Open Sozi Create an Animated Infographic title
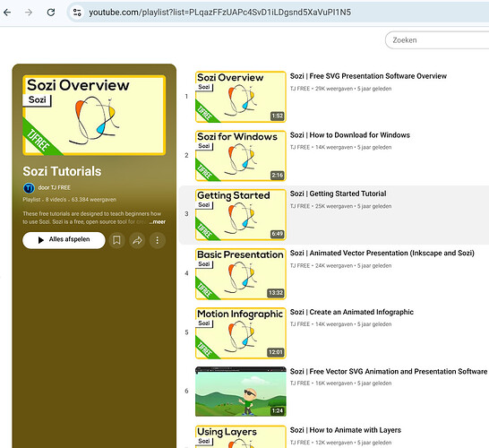Screen dimensions: 489x448 tap(352, 312)
